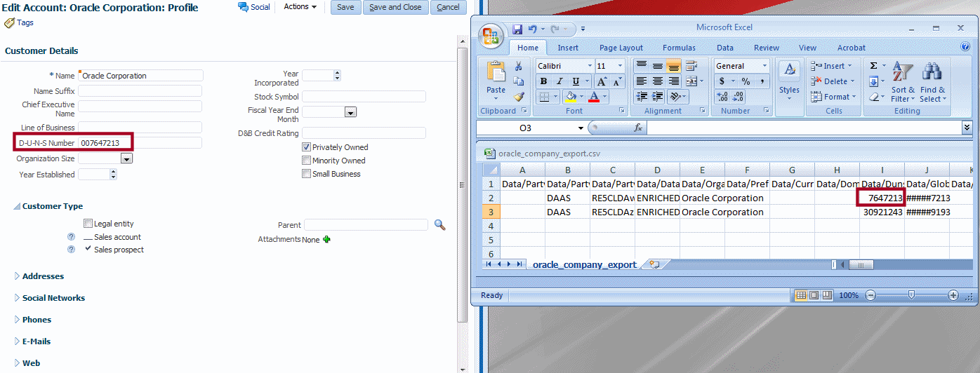Image resolution: width=980 pixels, height=373 pixels.
Task: Click the Cut scissors icon
Action: click(519, 67)
